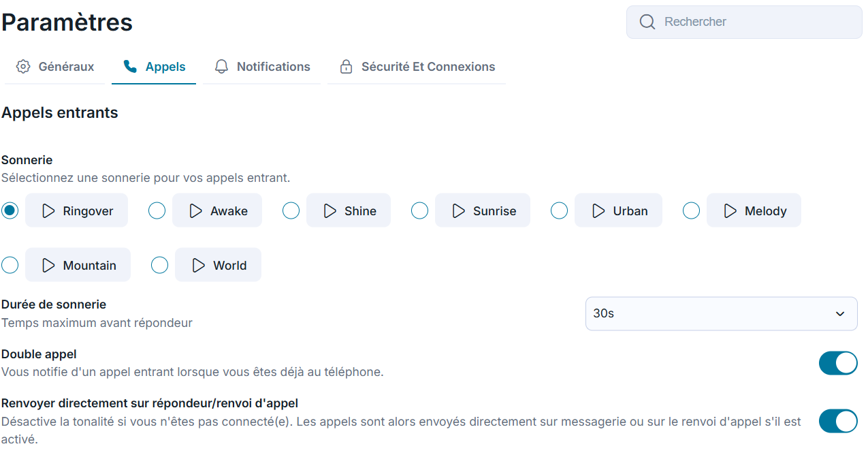Viewport: 868px width, 455px height.
Task: Play the World ringtone sample
Action: 218,265
